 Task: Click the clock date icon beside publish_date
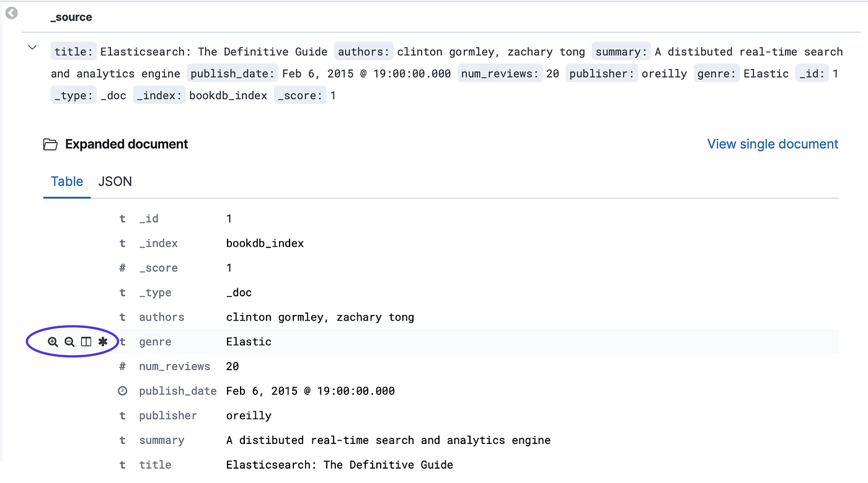coord(123,391)
